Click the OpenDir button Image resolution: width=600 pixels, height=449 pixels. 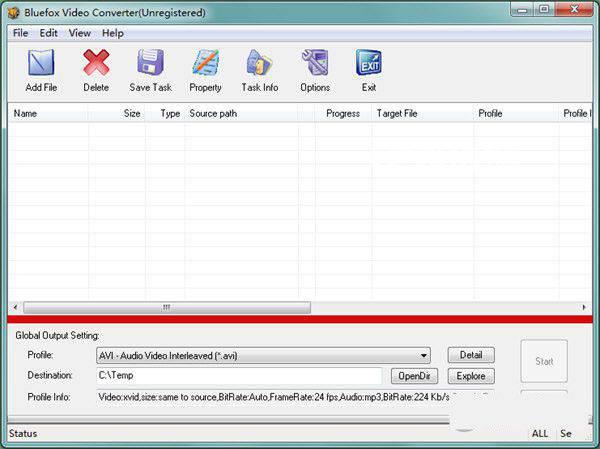click(414, 376)
